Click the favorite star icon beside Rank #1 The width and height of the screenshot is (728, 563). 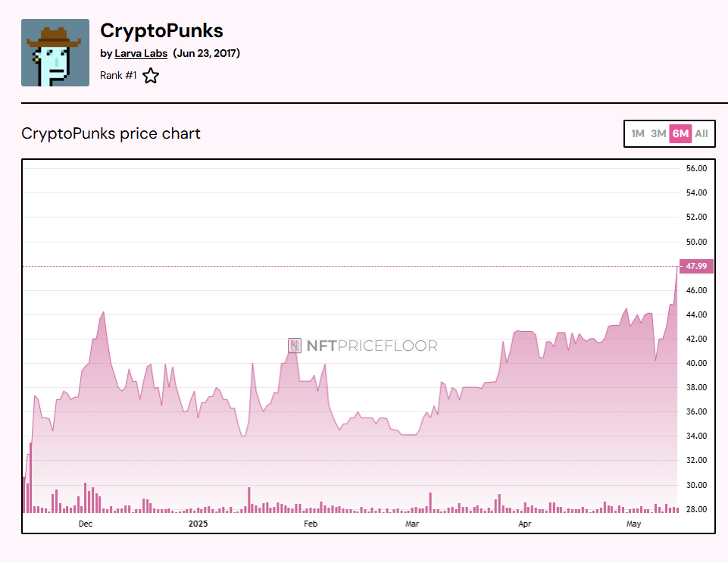point(151,76)
